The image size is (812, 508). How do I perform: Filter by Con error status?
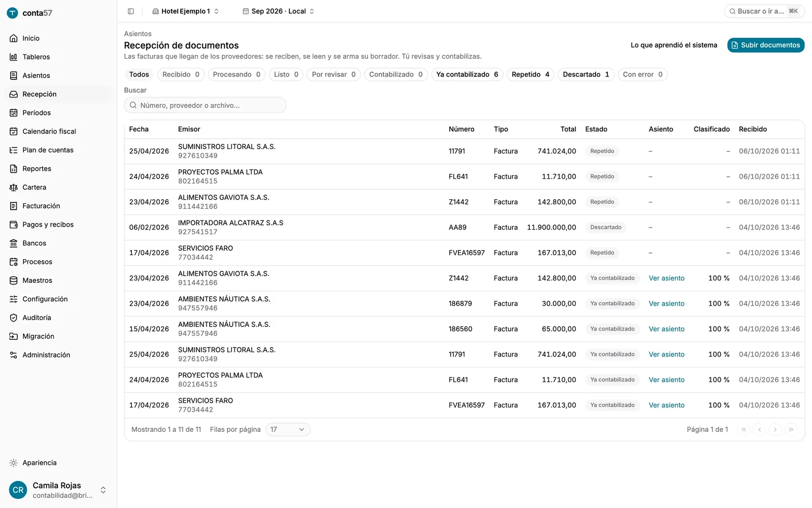(642, 75)
